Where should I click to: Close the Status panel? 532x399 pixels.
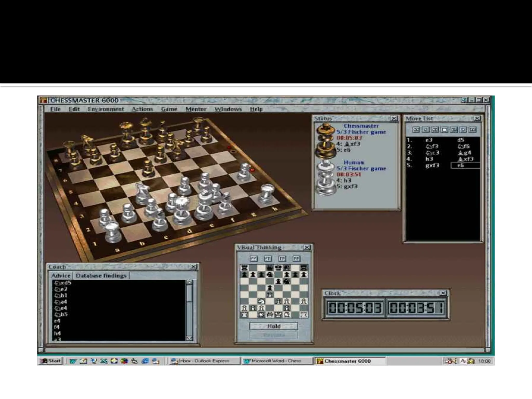pos(394,118)
